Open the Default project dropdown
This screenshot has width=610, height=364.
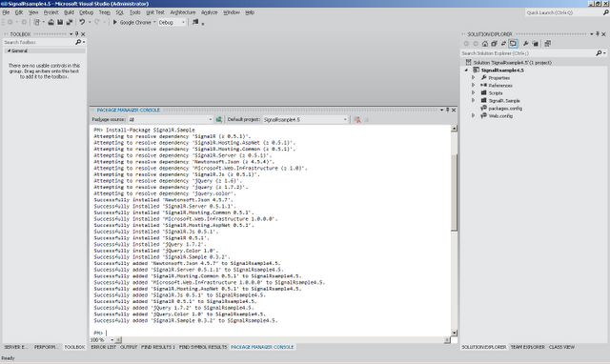(x=345, y=119)
